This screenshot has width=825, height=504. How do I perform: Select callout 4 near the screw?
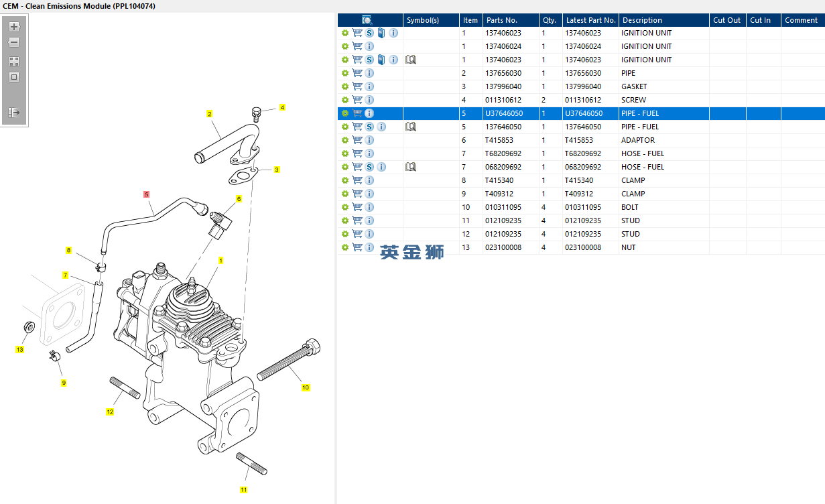point(282,107)
